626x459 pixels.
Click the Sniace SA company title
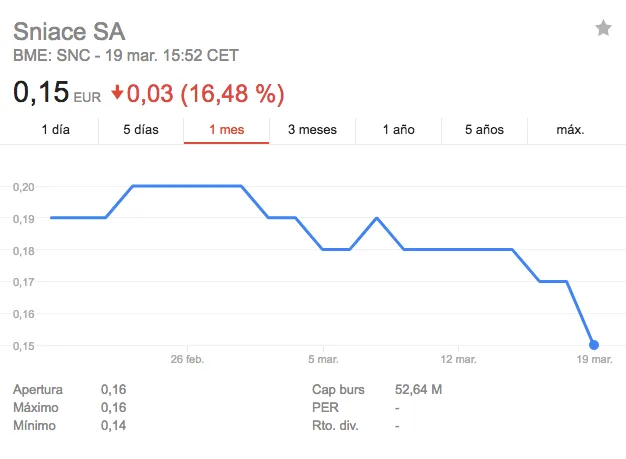point(69,29)
